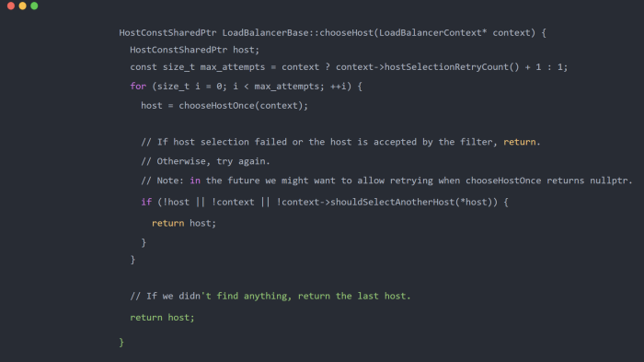The width and height of the screenshot is (644, 362).
Task: Click '++i' in the for loop header
Action: (x=339, y=87)
